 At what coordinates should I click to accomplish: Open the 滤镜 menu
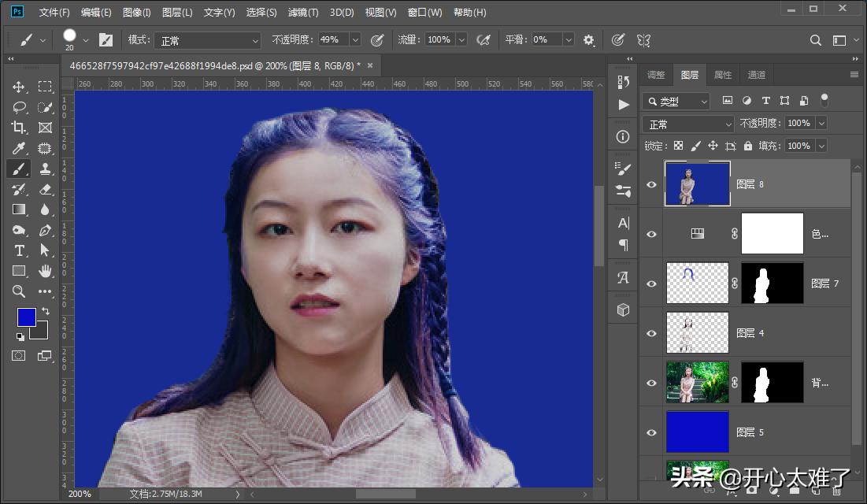(x=302, y=12)
